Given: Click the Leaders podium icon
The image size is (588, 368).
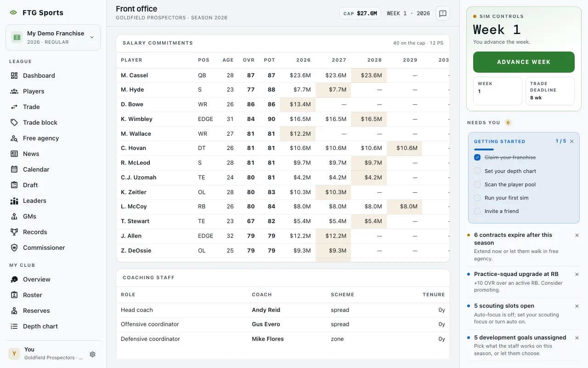Looking at the screenshot, I should coord(14,201).
